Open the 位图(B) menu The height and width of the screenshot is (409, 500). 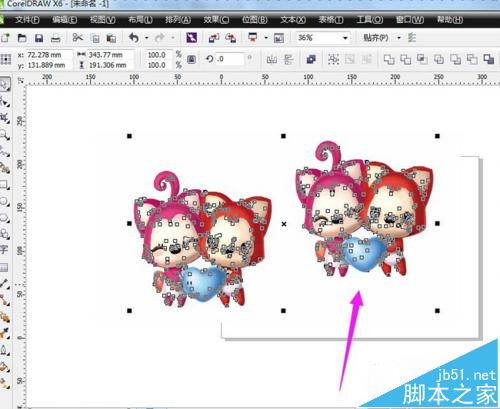[x=255, y=20]
